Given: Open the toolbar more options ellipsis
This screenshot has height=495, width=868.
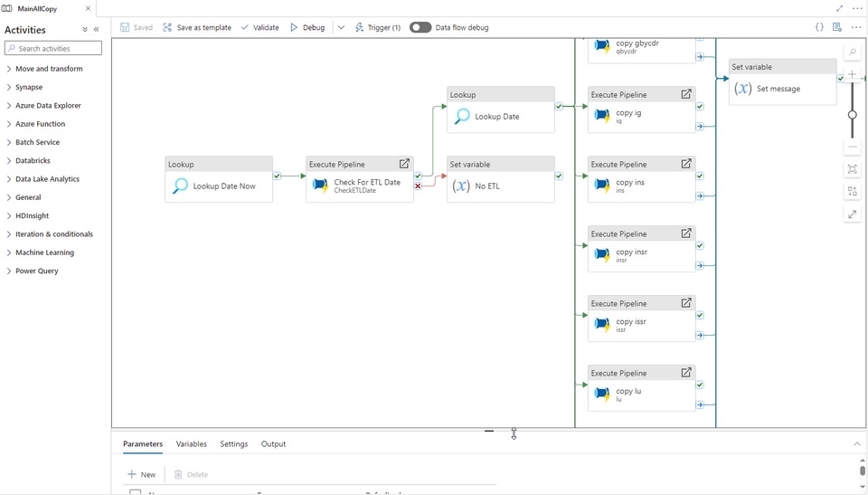Looking at the screenshot, I should click(x=856, y=27).
